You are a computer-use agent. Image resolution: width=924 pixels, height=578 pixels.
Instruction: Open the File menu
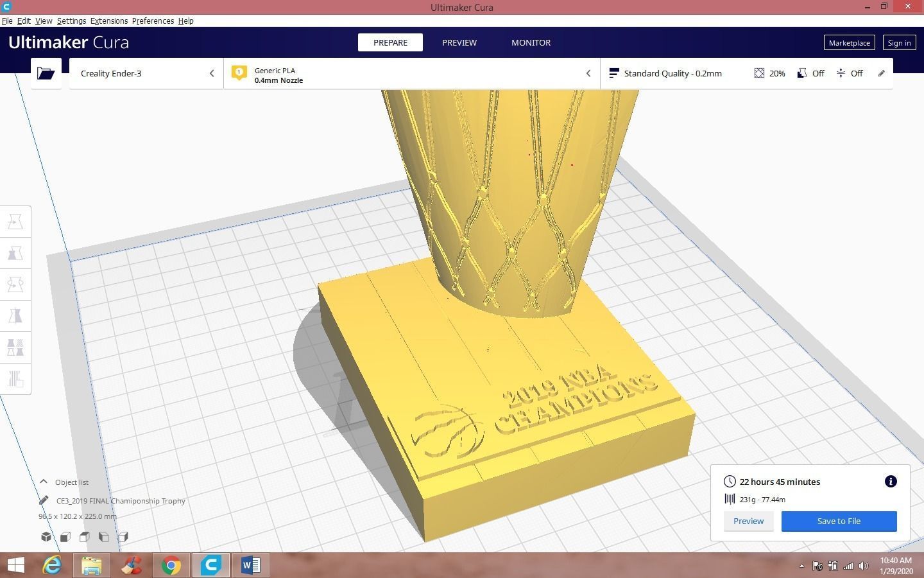coord(7,21)
